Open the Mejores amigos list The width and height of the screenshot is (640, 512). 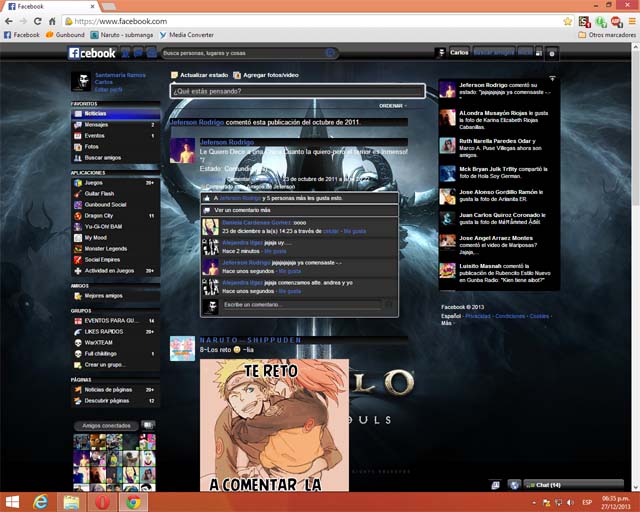click(x=115, y=296)
